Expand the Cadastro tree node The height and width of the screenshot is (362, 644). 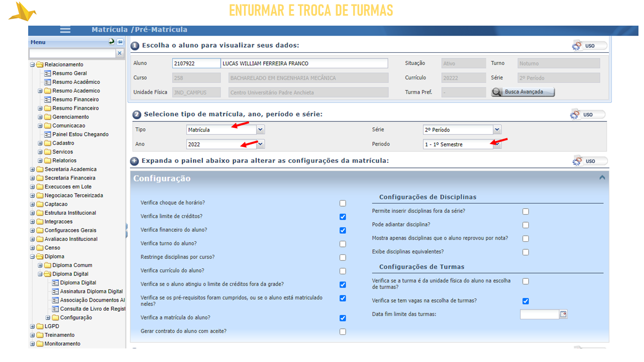(x=40, y=143)
